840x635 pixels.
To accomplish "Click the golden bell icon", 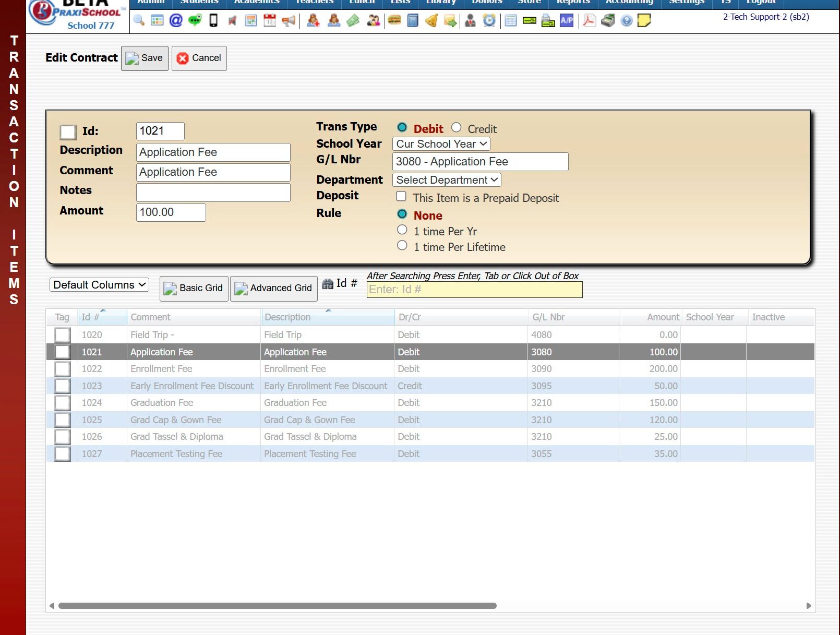I will pos(431,21).
